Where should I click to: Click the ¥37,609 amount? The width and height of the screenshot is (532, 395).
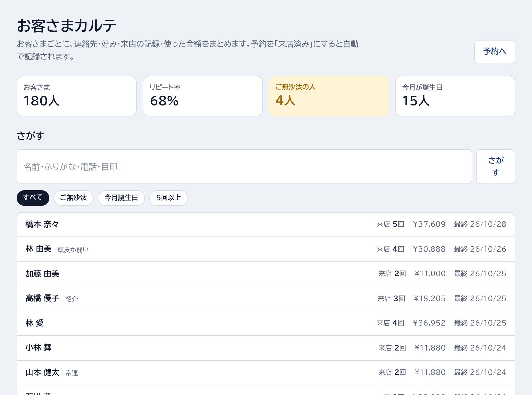[x=429, y=224]
